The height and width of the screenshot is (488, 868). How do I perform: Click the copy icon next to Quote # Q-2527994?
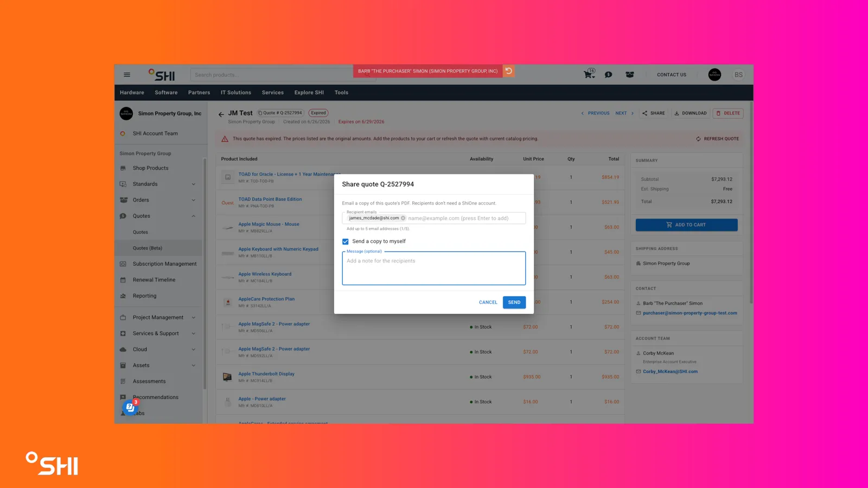click(x=260, y=113)
